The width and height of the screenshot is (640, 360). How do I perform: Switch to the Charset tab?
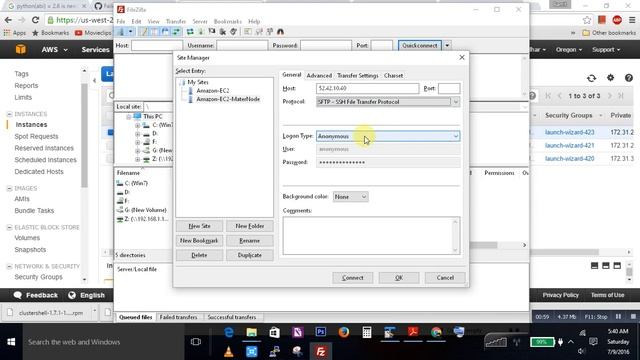click(x=393, y=76)
